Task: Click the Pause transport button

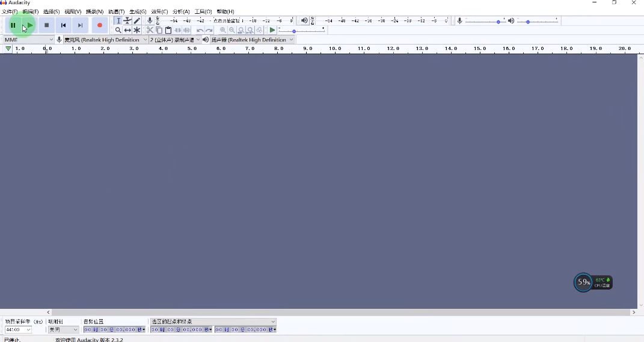Action: point(13,25)
